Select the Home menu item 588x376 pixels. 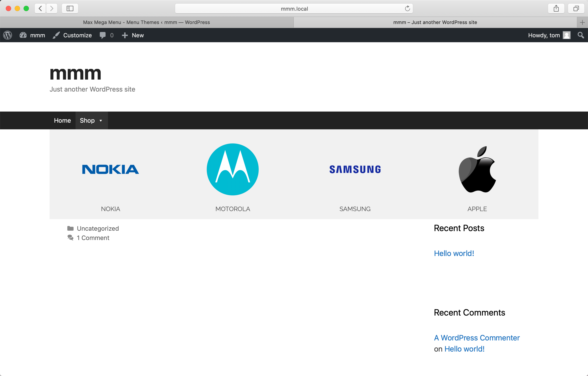[x=62, y=120]
